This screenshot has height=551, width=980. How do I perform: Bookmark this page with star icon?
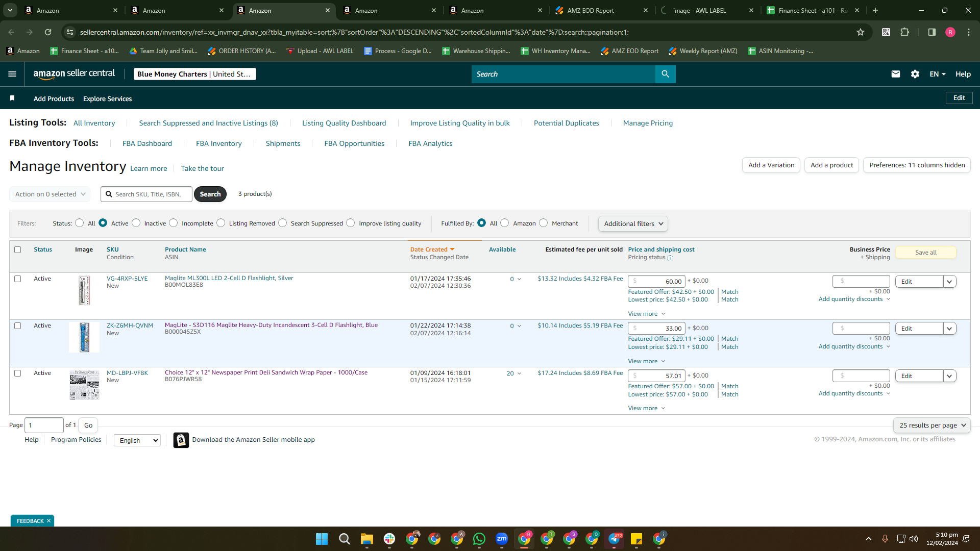[x=861, y=32]
